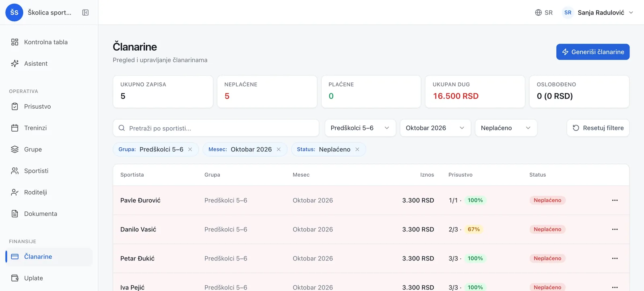Viewport: 644px width, 291px height.
Task: Go to Prisustvo in the sidebar
Action: [49, 107]
